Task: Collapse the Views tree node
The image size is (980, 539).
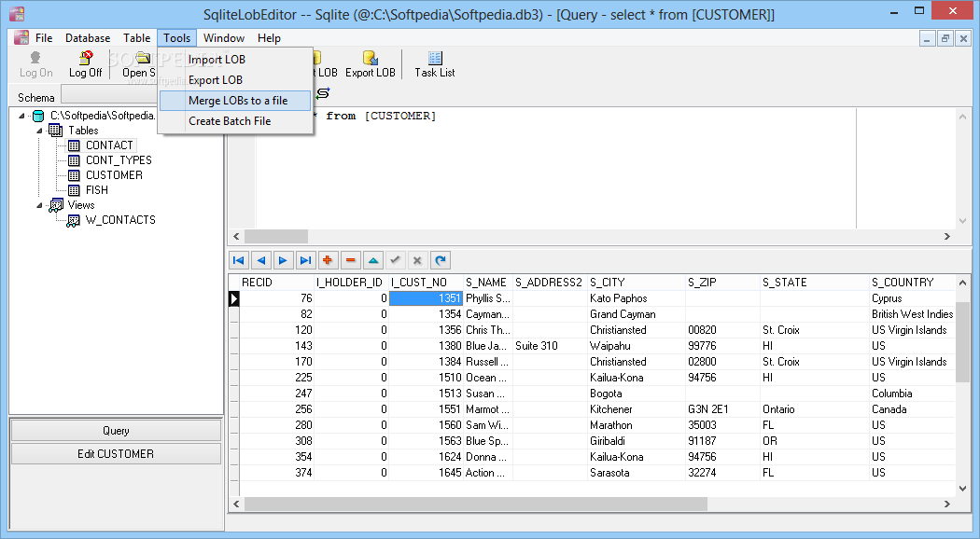Action: point(39,205)
